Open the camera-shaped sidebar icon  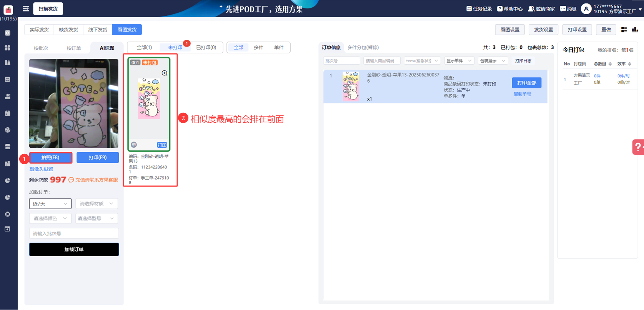click(8, 33)
